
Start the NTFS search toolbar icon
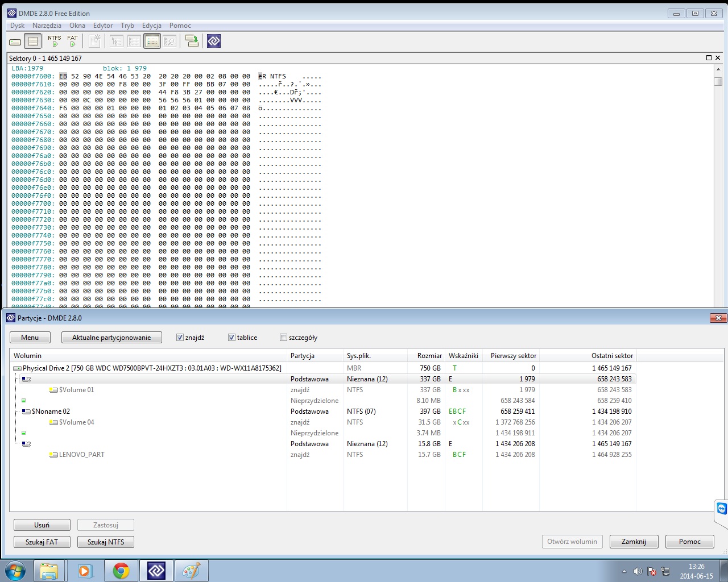55,41
